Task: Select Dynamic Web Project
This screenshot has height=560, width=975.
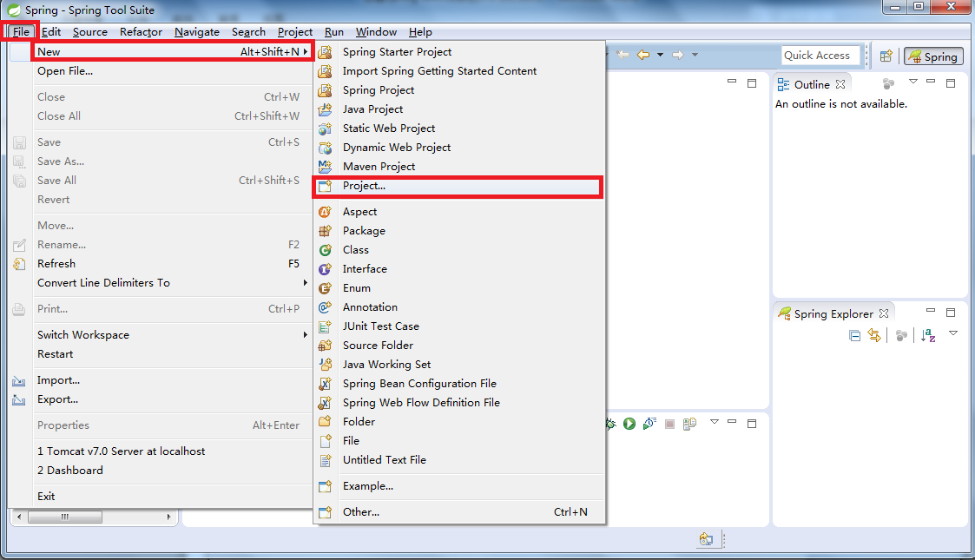Action: (458, 148)
